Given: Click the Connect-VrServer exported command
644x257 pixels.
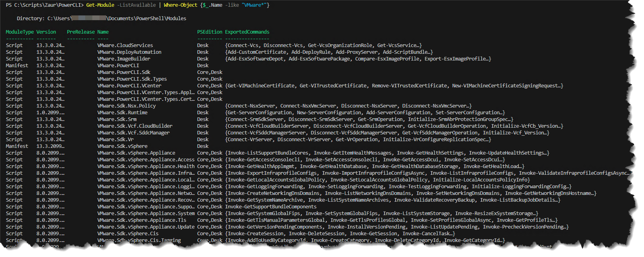Looking at the screenshot, I should click(x=250, y=140).
